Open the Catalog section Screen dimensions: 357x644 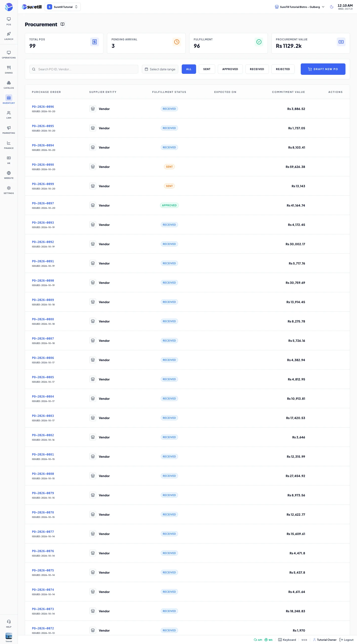tap(9, 84)
